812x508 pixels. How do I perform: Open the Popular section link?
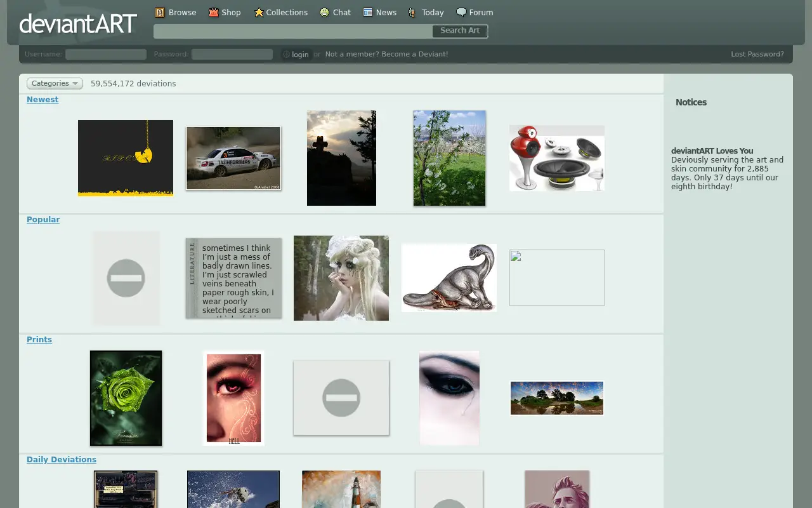point(43,220)
